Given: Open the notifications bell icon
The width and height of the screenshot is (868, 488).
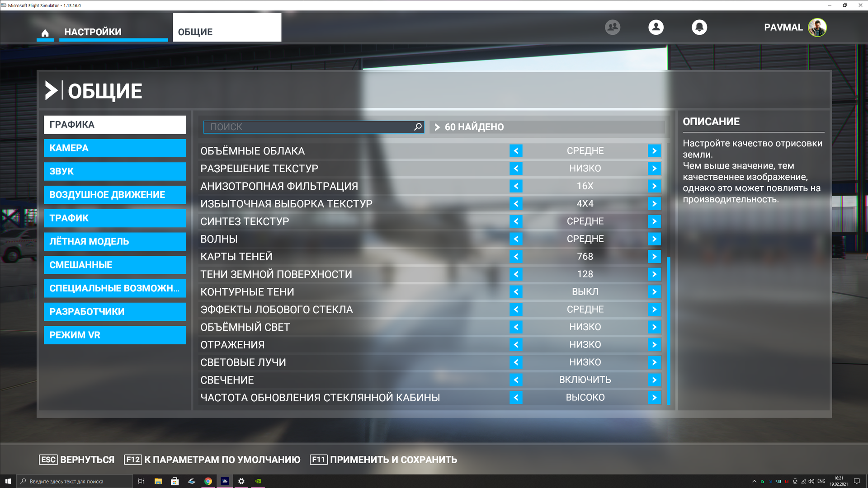Looking at the screenshot, I should 699,27.
